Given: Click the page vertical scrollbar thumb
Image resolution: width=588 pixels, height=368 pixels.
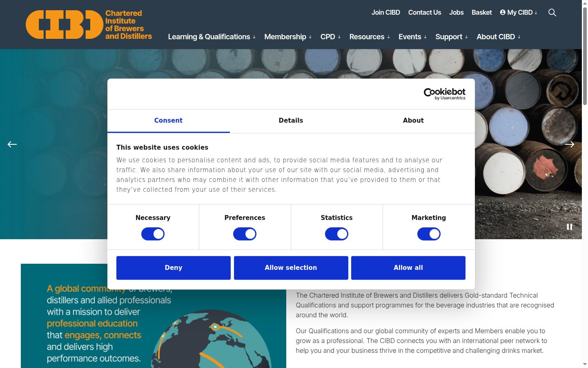Looking at the screenshot, I should pyautogui.click(x=585, y=55).
